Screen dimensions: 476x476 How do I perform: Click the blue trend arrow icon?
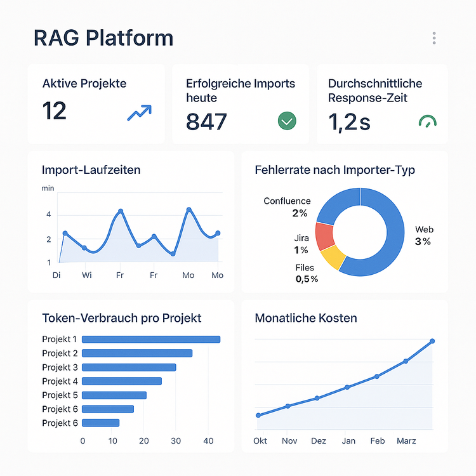pyautogui.click(x=140, y=114)
